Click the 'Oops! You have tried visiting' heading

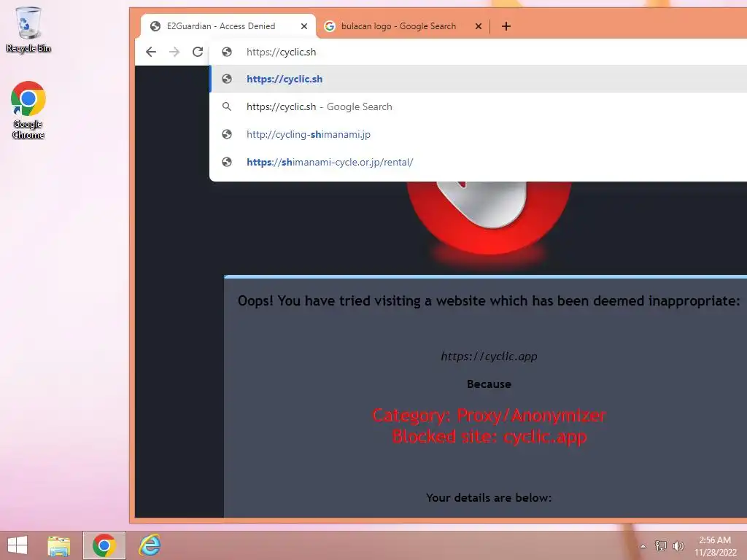[x=489, y=301]
